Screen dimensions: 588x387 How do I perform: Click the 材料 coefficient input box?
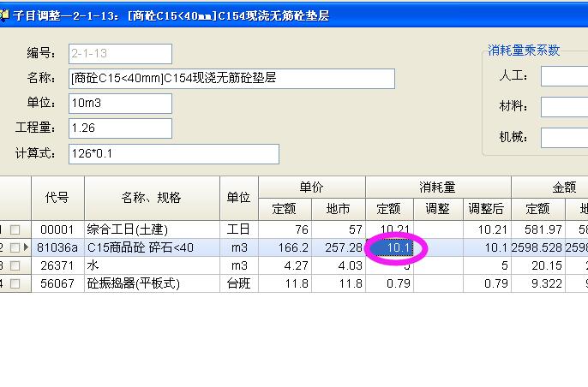point(564,107)
